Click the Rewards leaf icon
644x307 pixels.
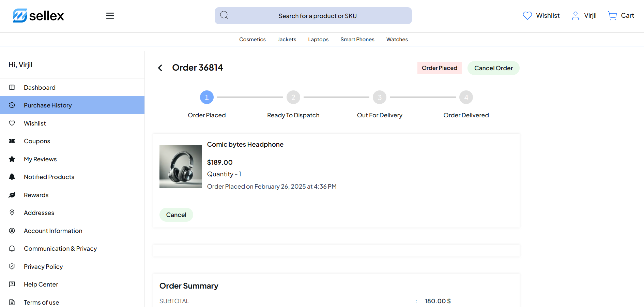[12, 195]
